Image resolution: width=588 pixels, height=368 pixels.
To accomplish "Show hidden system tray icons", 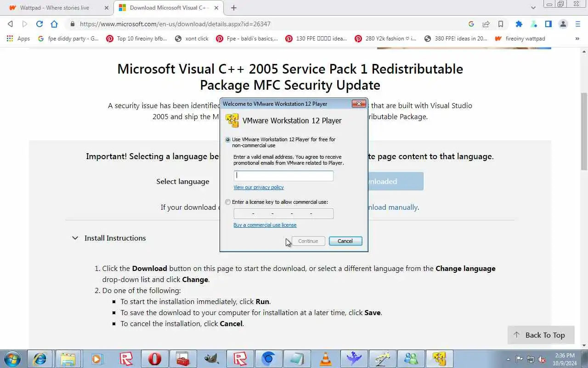I will click(508, 359).
